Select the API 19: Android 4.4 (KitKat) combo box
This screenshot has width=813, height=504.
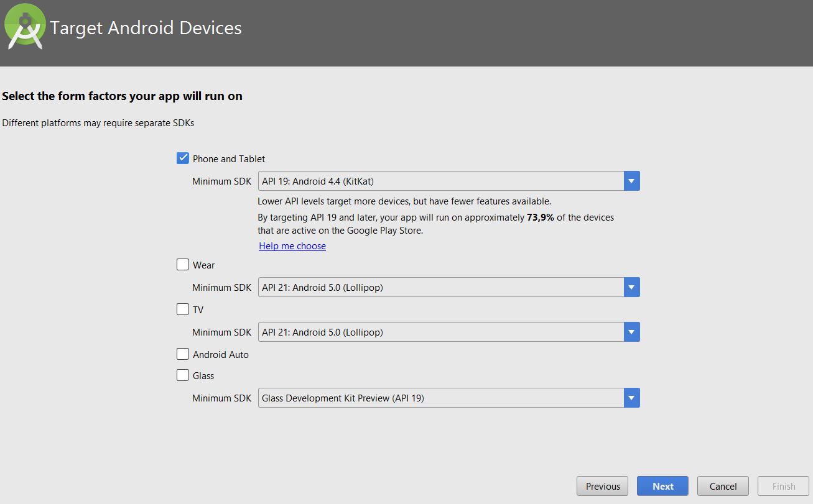[x=448, y=181]
